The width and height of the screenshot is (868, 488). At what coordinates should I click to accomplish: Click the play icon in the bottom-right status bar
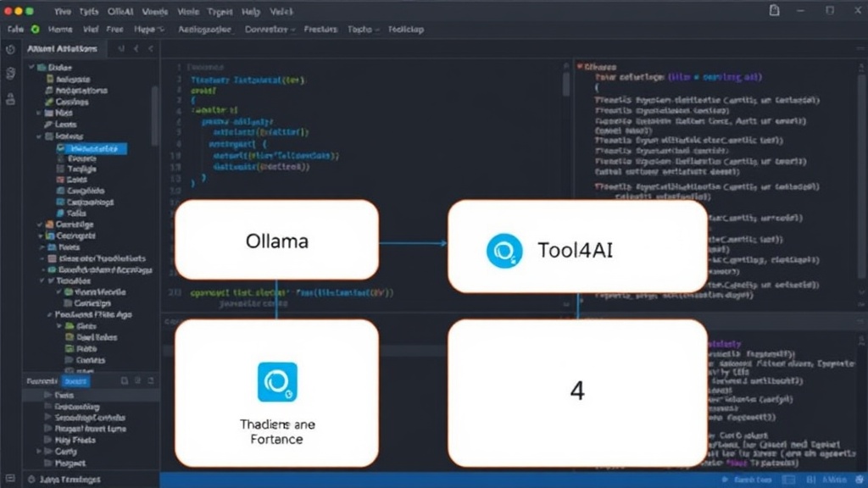click(x=726, y=480)
